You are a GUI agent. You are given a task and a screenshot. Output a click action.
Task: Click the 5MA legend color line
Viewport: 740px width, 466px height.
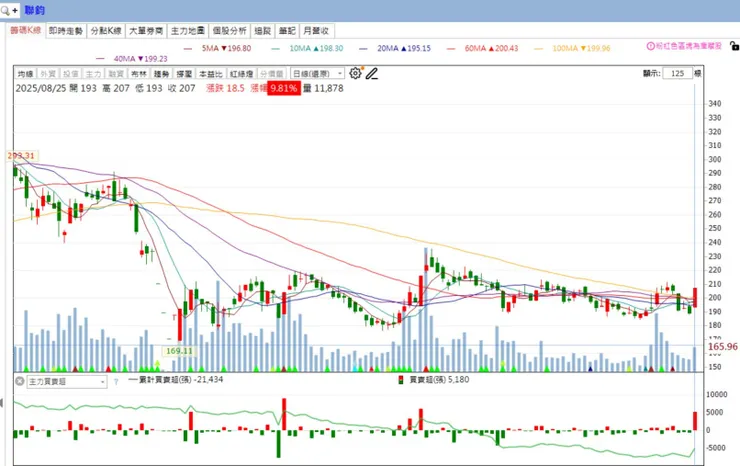click(188, 49)
